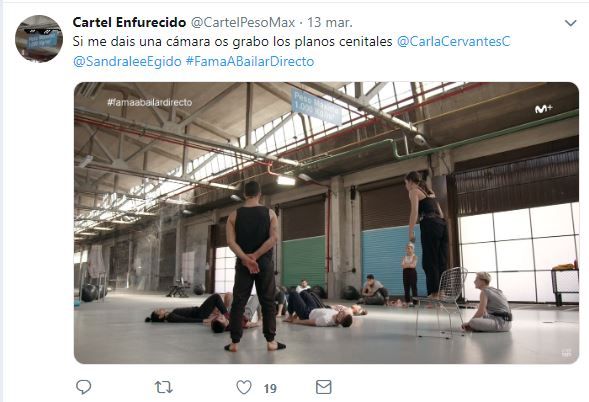This screenshot has width=589, height=402.
Task: Like the tweet with the heart icon
Action: click(x=244, y=387)
